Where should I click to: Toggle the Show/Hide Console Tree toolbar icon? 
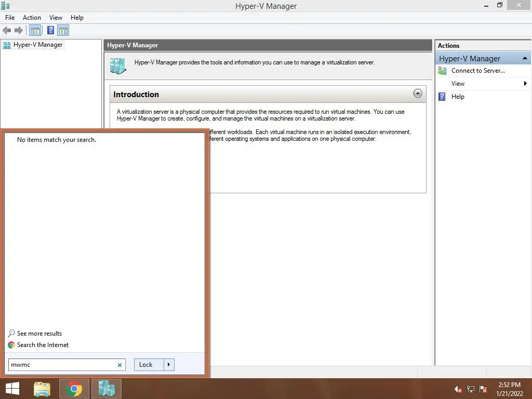click(x=35, y=31)
